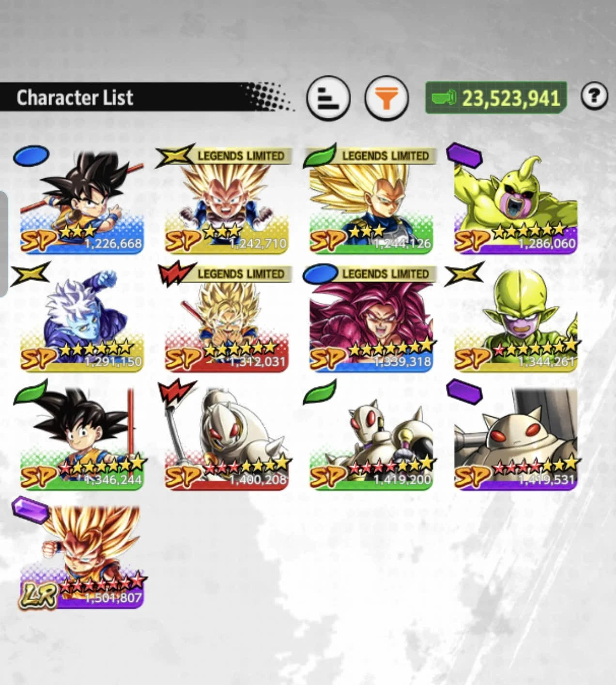Viewport: 616px width, 685px height.
Task: Select kid Goku card with 1,226,668 power
Action: 81,202
